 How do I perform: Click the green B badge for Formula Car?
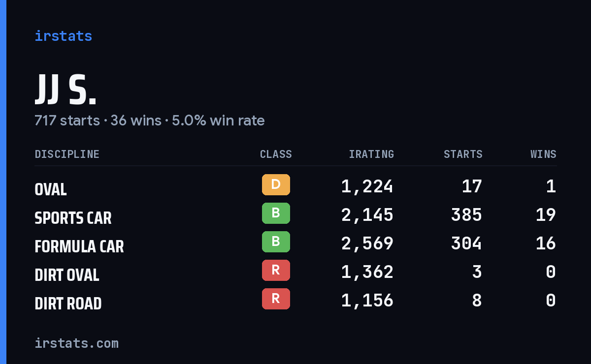click(x=276, y=242)
